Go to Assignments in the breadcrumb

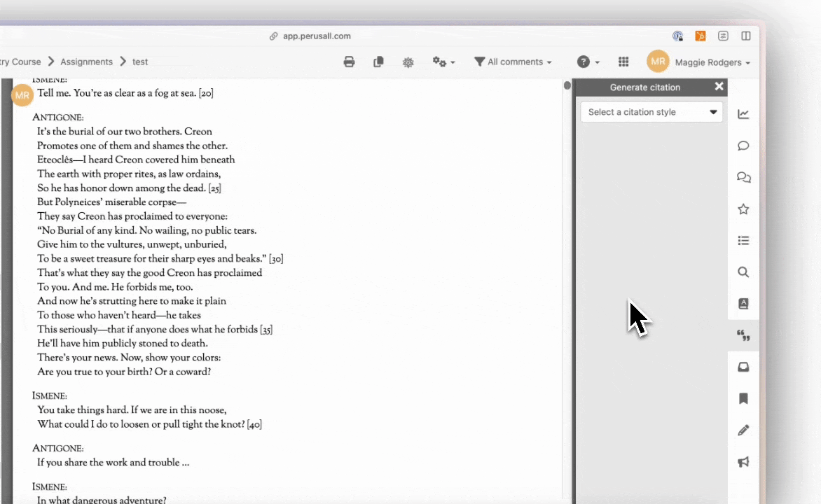point(85,62)
